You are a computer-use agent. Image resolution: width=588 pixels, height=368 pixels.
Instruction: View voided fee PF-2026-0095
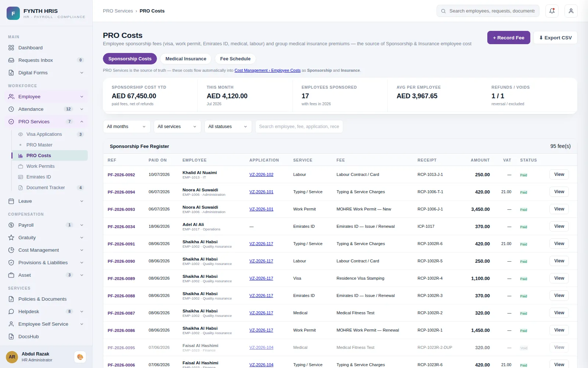[559, 347]
